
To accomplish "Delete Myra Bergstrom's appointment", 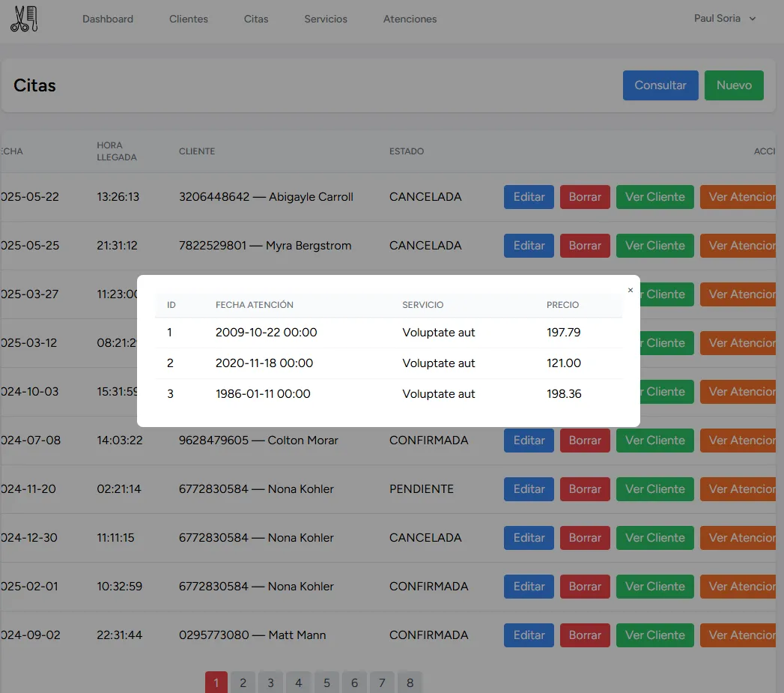I will click(585, 246).
